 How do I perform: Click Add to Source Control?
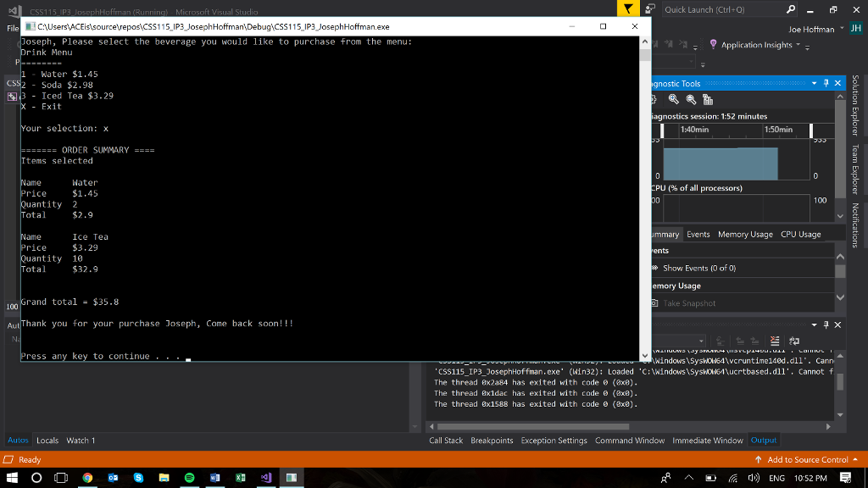(807, 460)
